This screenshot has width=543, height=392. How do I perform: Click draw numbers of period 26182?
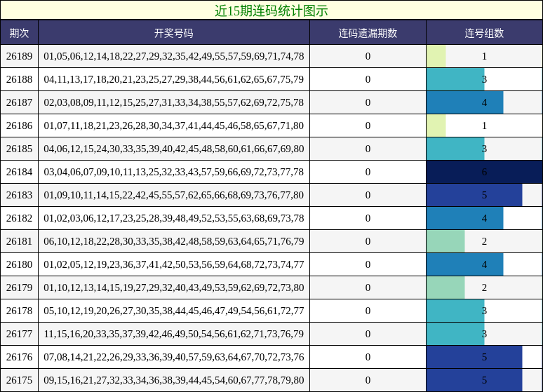click(x=174, y=219)
